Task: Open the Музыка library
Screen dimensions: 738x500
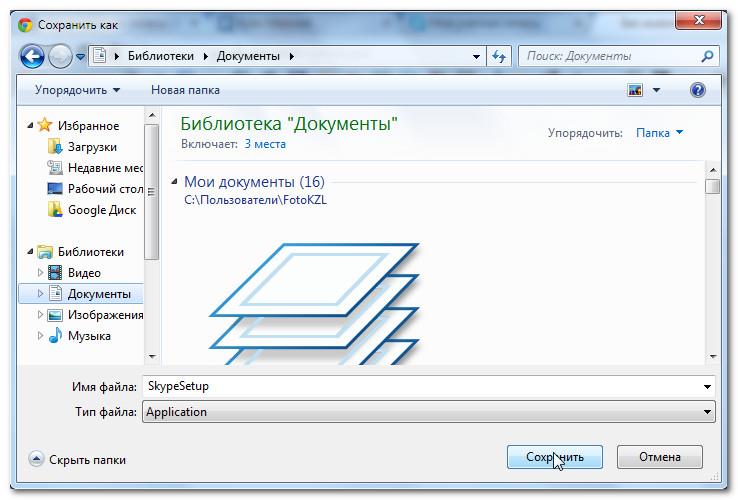Action: pos(88,336)
